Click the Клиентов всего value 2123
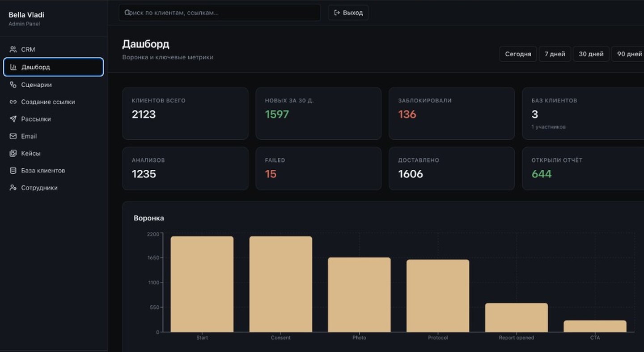The height and width of the screenshot is (352, 644). 144,114
